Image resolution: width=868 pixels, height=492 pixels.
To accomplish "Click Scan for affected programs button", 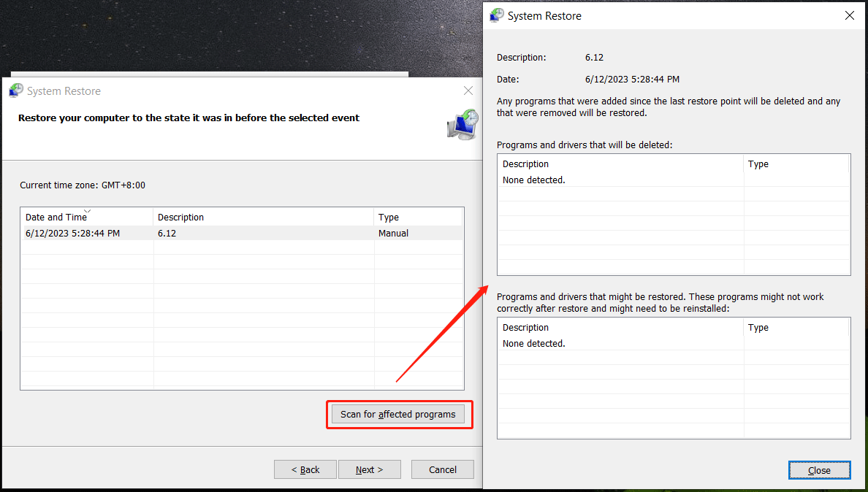I will pyautogui.click(x=398, y=414).
